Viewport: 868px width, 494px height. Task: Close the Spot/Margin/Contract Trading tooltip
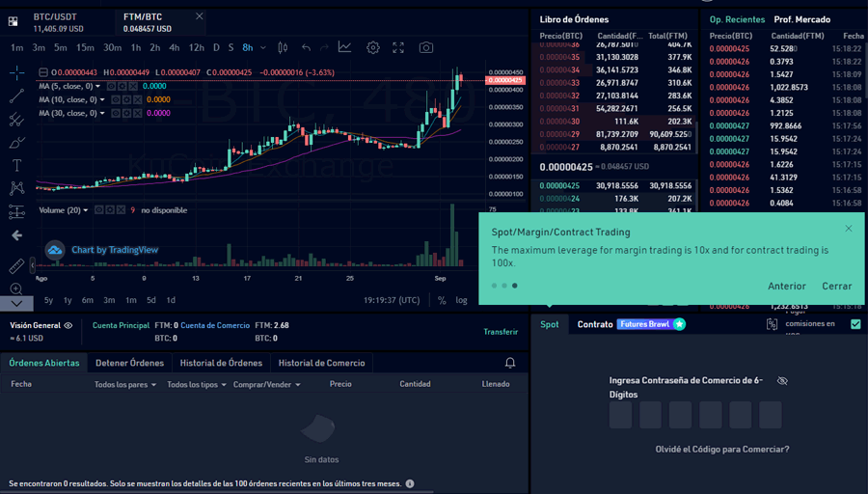point(849,228)
